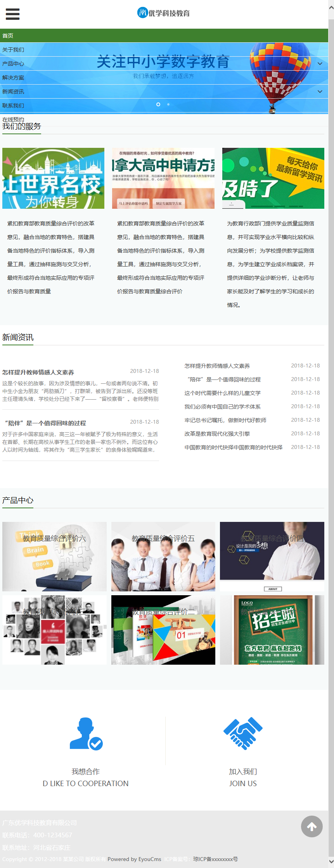Click the 我想合作 person icon
Image resolution: width=334 pixels, height=868 pixels.
(86, 734)
